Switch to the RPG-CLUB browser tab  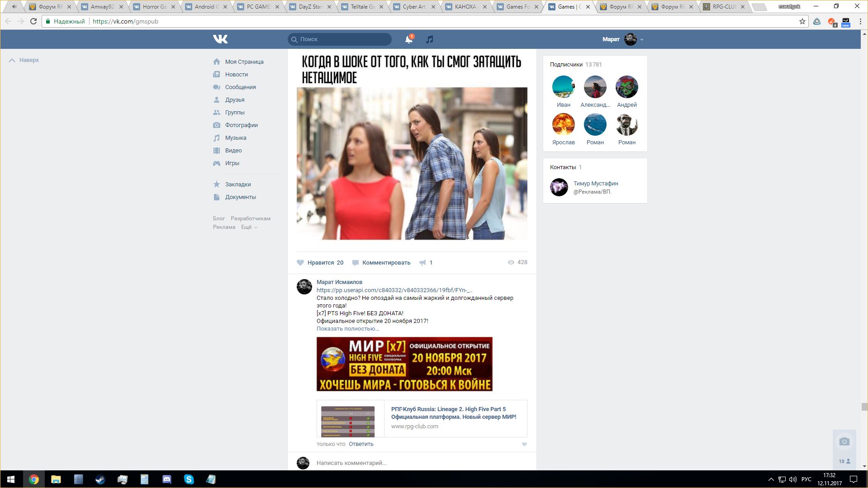(725, 7)
